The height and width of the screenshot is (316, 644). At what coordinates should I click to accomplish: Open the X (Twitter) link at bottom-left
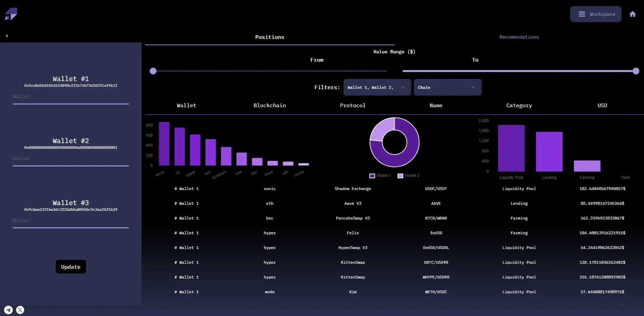coord(20,310)
